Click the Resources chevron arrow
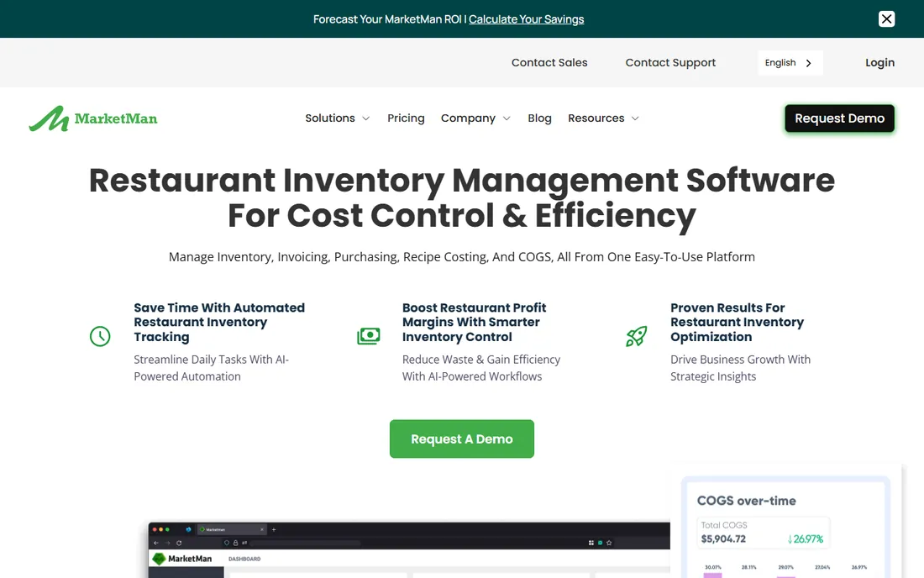The width and height of the screenshot is (924, 578). (x=635, y=118)
